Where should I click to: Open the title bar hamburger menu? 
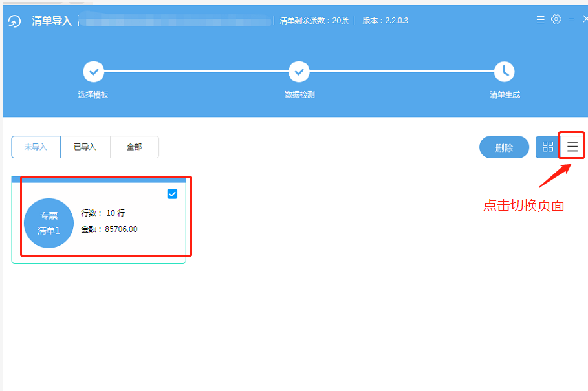click(540, 20)
